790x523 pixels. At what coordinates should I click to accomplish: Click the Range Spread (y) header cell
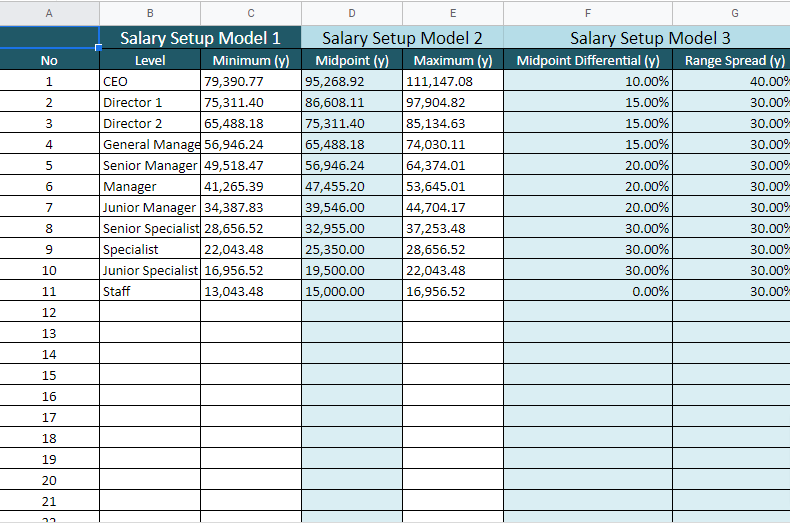732,60
